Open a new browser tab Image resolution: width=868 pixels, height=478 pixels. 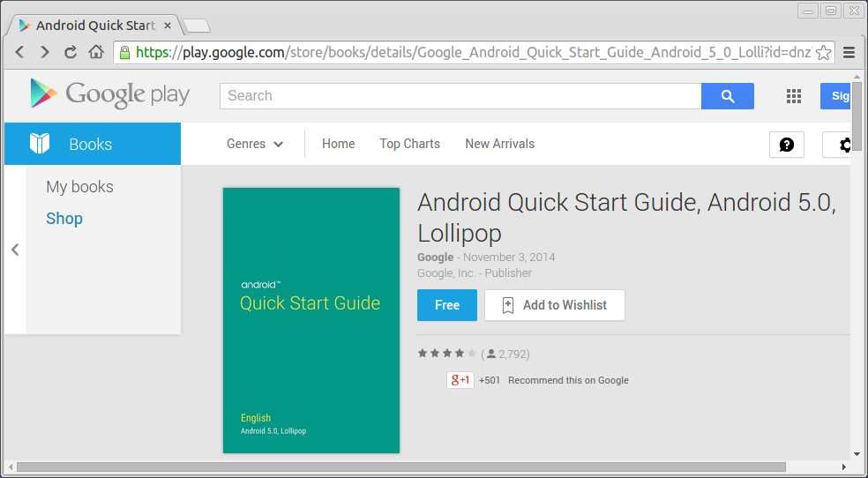tap(197, 26)
